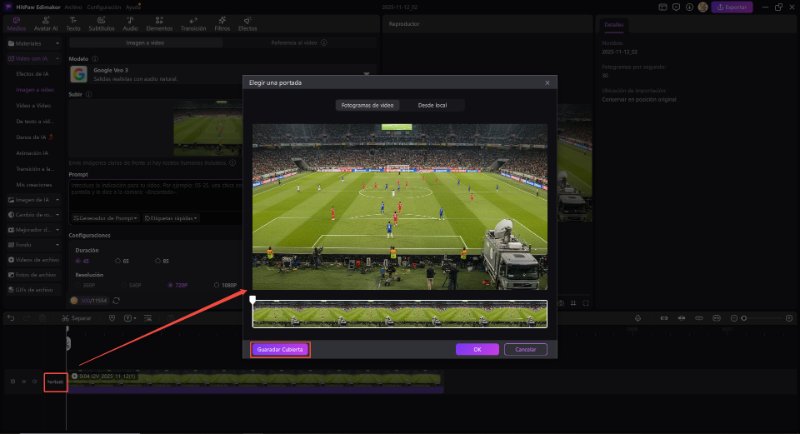The height and width of the screenshot is (434, 800).
Task: Choose the 6S duration option
Action: [x=119, y=260]
